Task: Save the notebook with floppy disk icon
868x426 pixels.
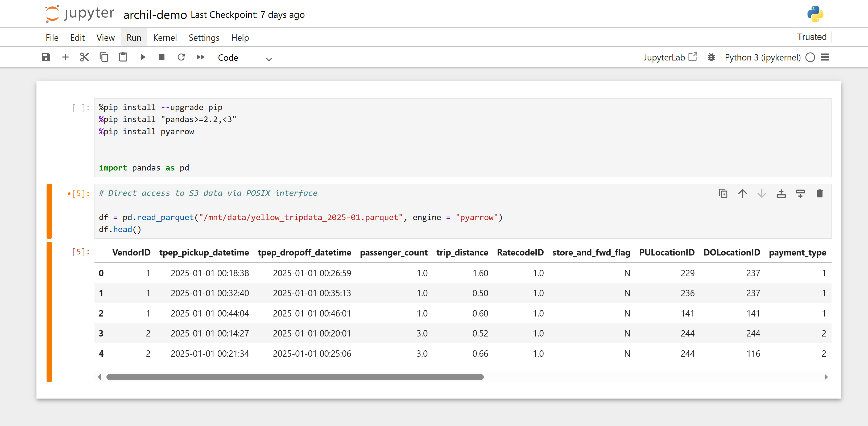Action: tap(46, 57)
